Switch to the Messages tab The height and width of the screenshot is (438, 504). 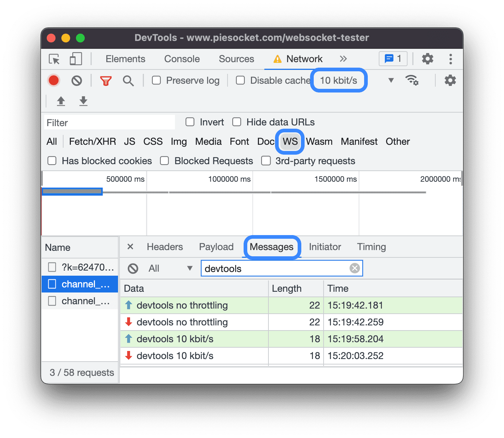point(272,247)
